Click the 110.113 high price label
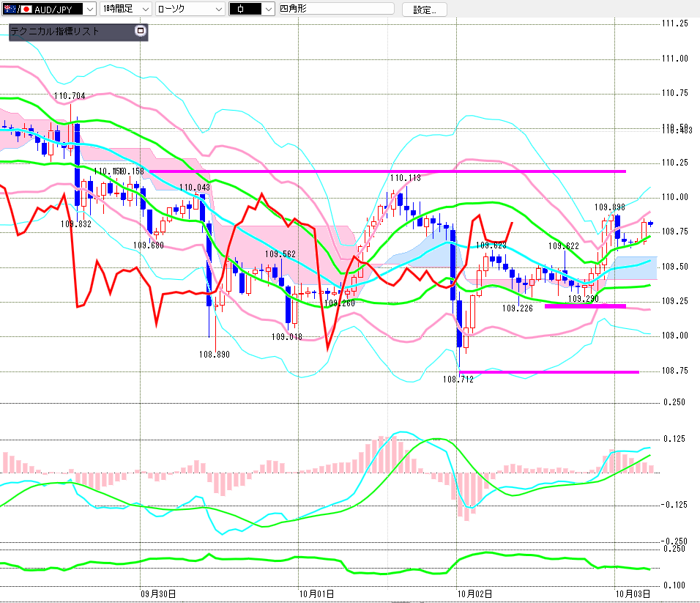This screenshot has height=603, width=700. tap(406, 178)
